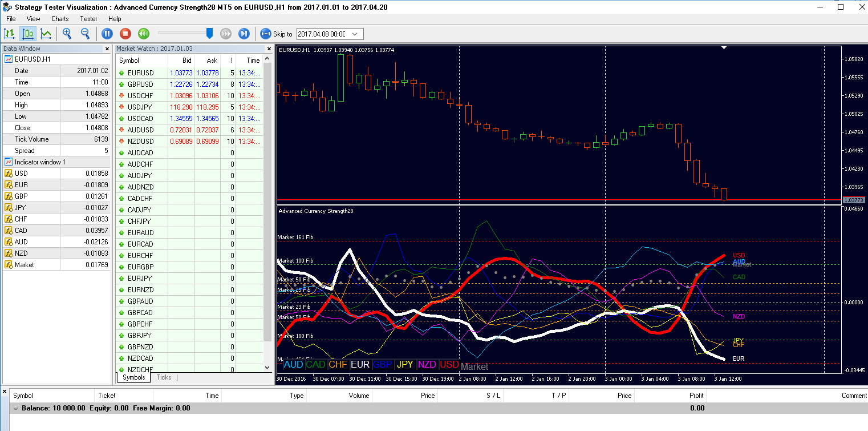
Task: Click the USDJPY red down arrow icon
Action: coord(121,107)
